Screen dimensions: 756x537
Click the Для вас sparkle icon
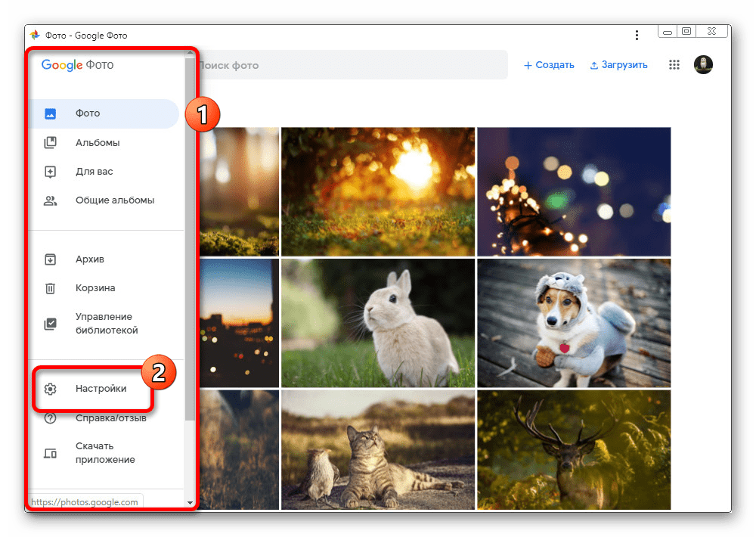[x=50, y=172]
